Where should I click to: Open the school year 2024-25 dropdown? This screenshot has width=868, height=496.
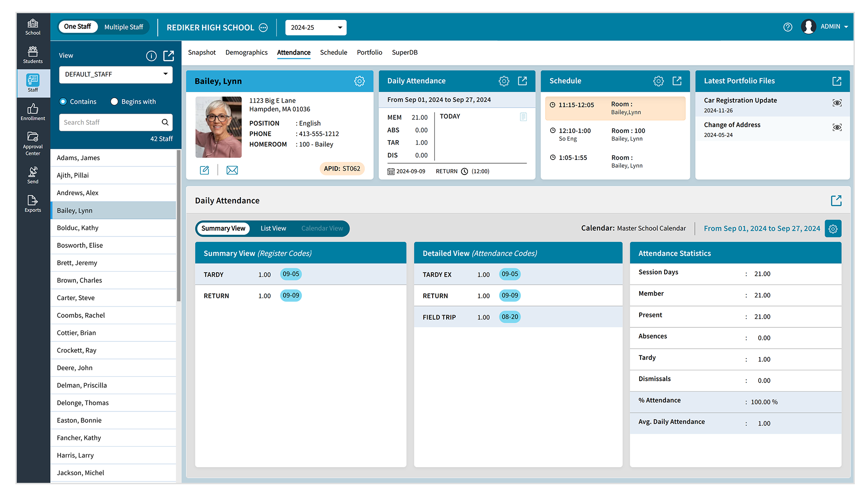click(316, 28)
